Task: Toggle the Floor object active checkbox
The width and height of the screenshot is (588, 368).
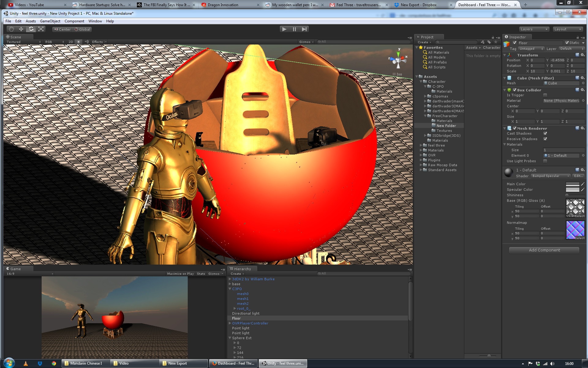Action: pyautogui.click(x=515, y=43)
